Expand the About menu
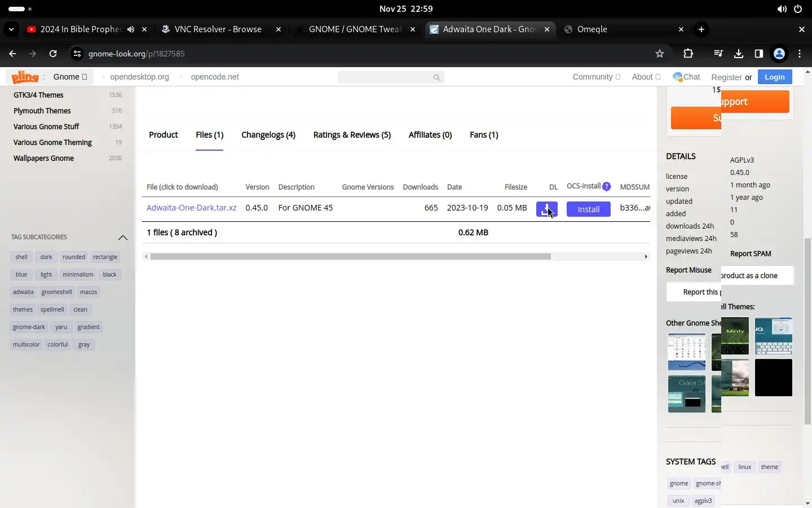Viewport: 812px width, 508px height. pyautogui.click(x=646, y=77)
